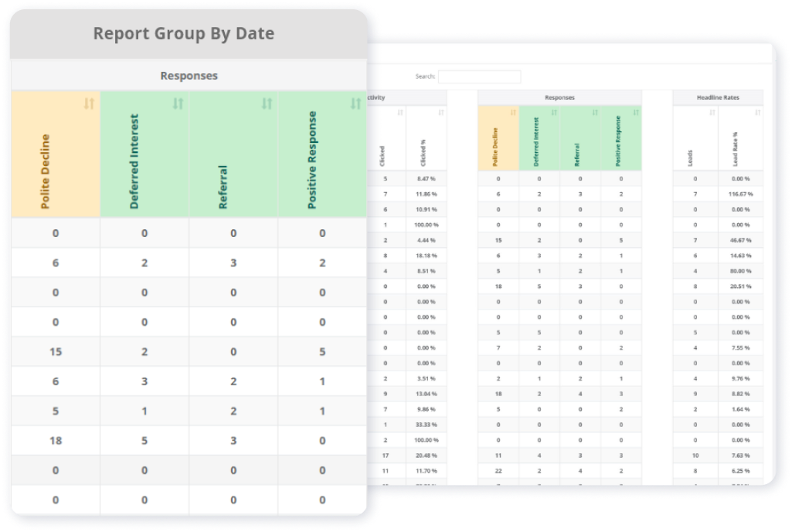Click sort arrows in front Positive Response header
Image resolution: width=792 pixels, height=532 pixels.
click(x=355, y=103)
